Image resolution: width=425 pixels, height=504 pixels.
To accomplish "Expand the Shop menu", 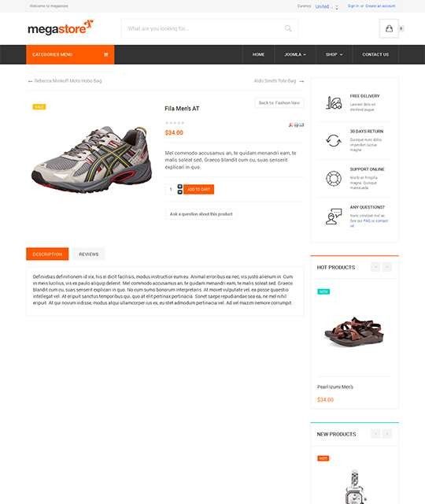I will (x=334, y=54).
